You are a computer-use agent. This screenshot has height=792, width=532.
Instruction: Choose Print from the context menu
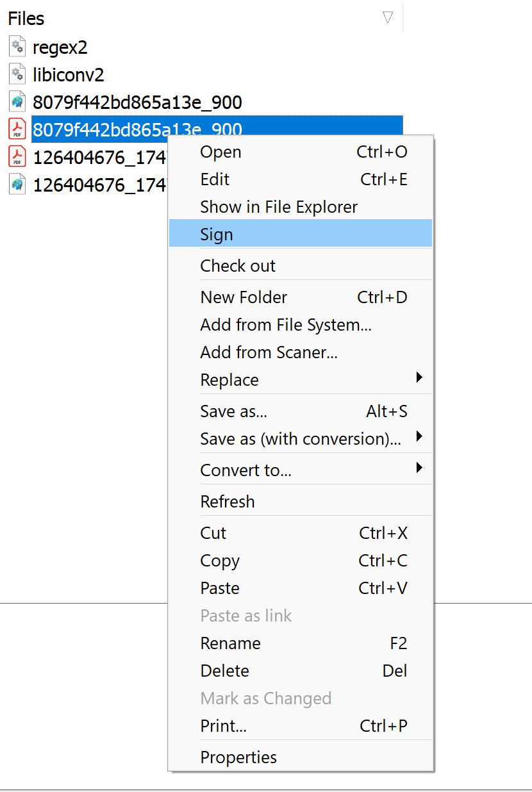pos(223,726)
